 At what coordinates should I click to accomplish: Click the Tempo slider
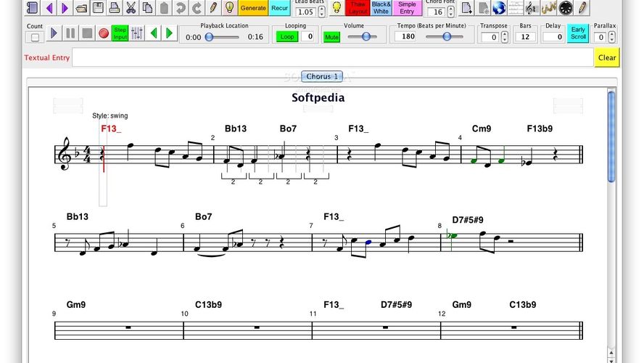click(447, 37)
